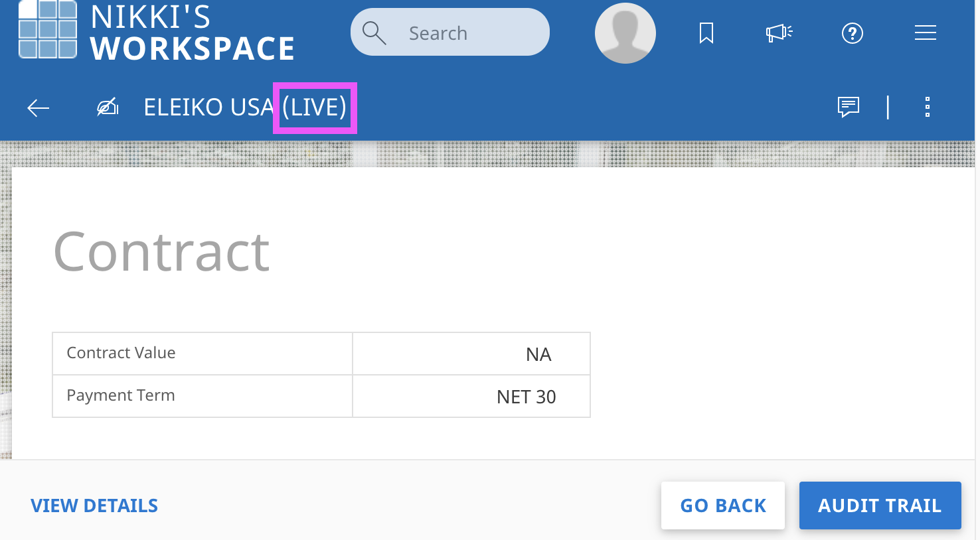Click the workspace grid logo icon

tap(48, 30)
